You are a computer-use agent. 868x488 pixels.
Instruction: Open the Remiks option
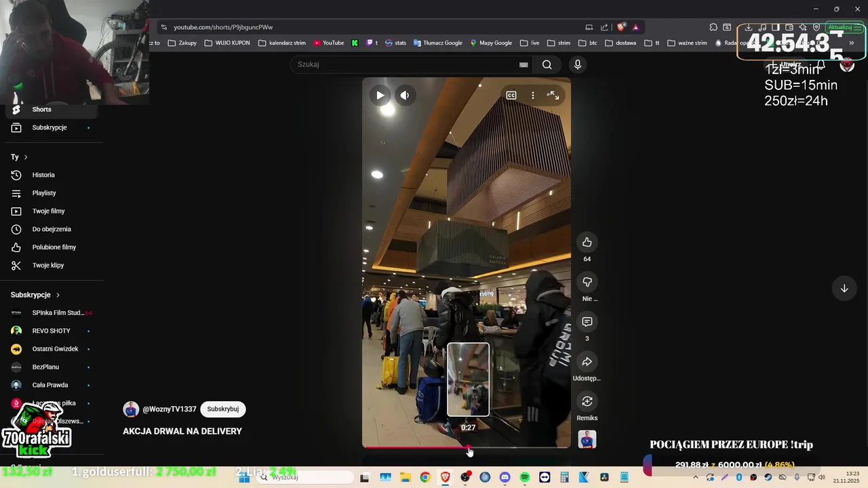click(x=587, y=401)
